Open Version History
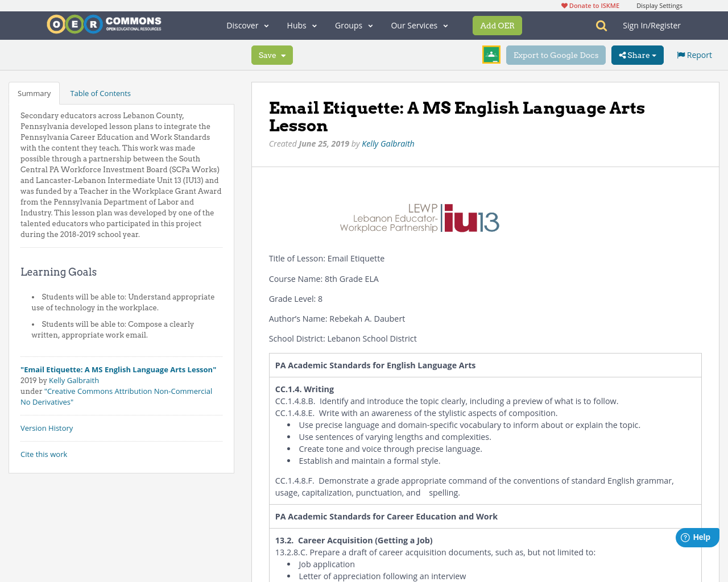 47,427
